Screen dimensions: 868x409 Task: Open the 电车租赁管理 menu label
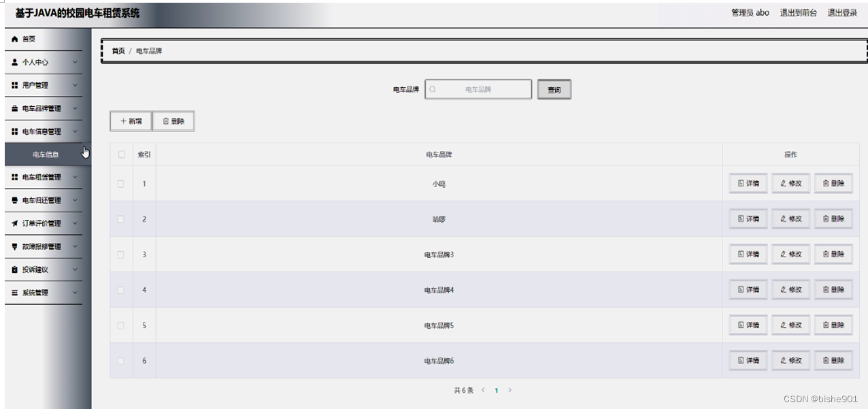pyautogui.click(x=41, y=177)
